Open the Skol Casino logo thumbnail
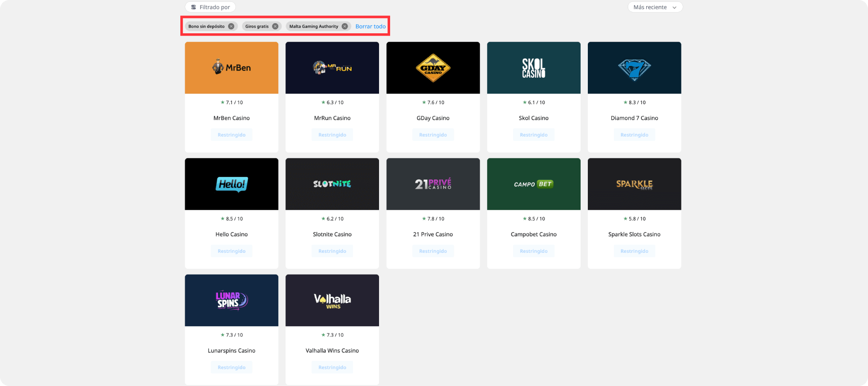868x386 pixels. pyautogui.click(x=534, y=68)
